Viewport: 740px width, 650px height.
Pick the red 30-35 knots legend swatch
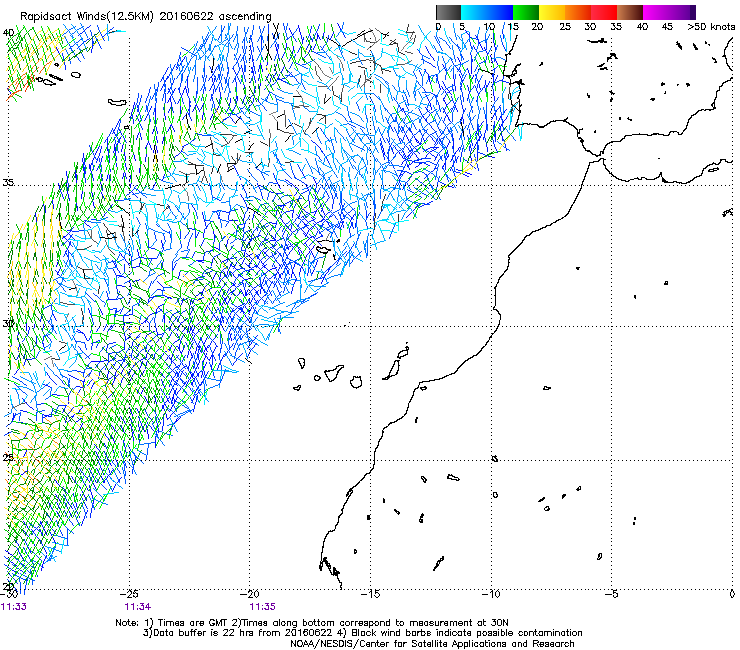pos(604,12)
